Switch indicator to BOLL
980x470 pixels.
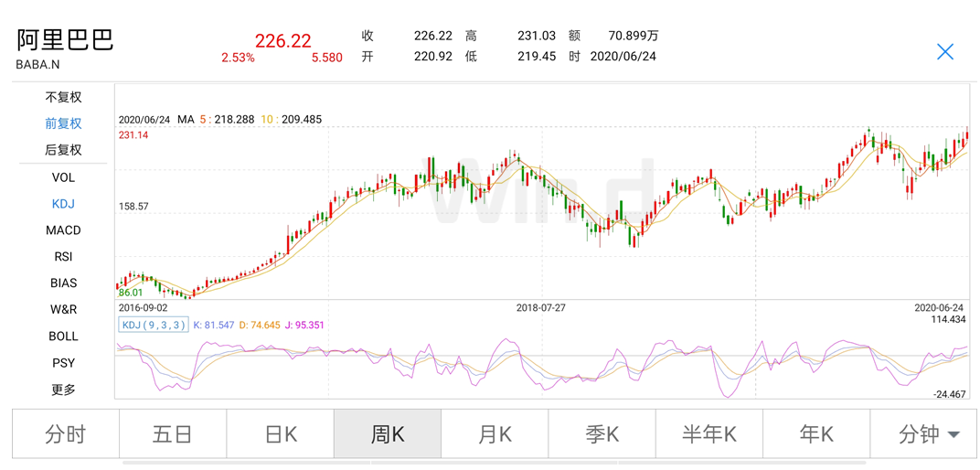point(63,336)
